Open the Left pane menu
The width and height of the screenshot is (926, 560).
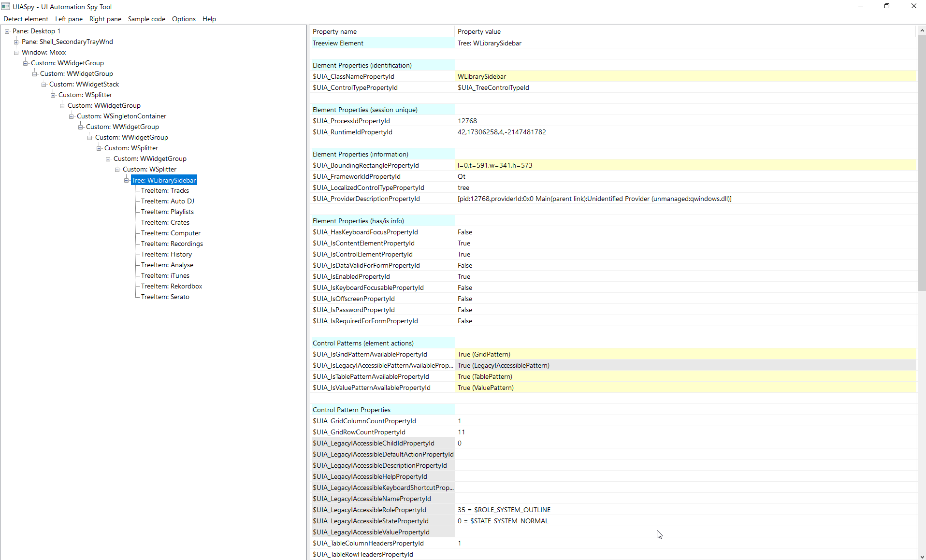(x=69, y=19)
